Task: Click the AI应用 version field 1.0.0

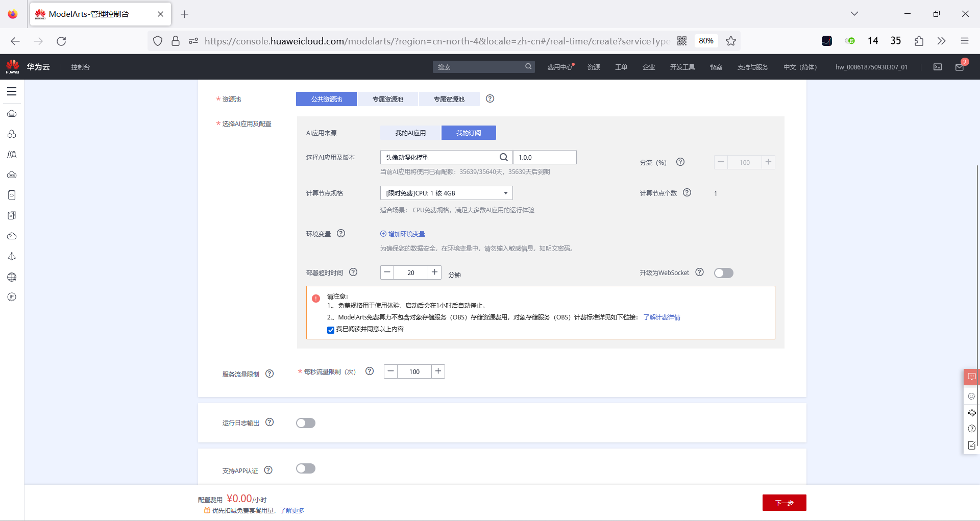Action: [545, 157]
